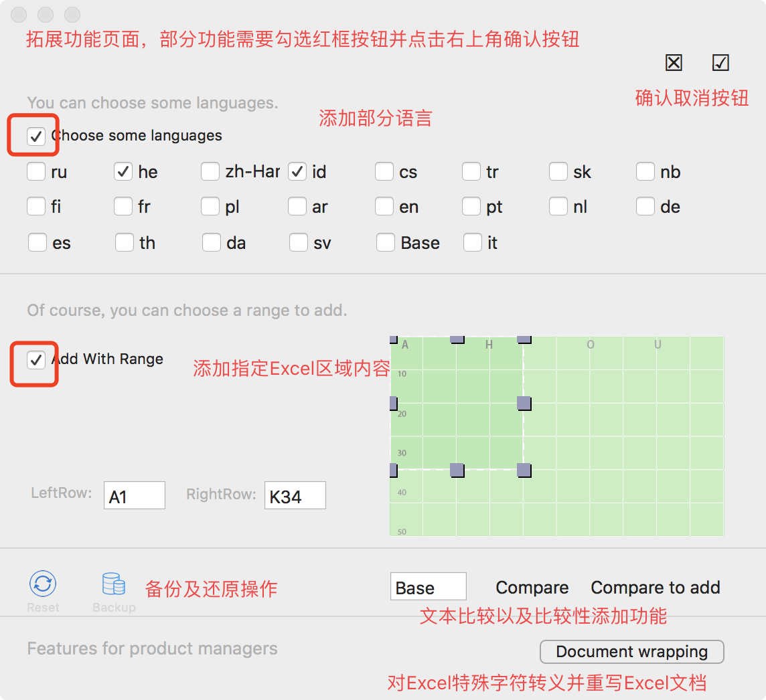
Task: Click the 'Features for product managers' text
Action: coord(153,648)
